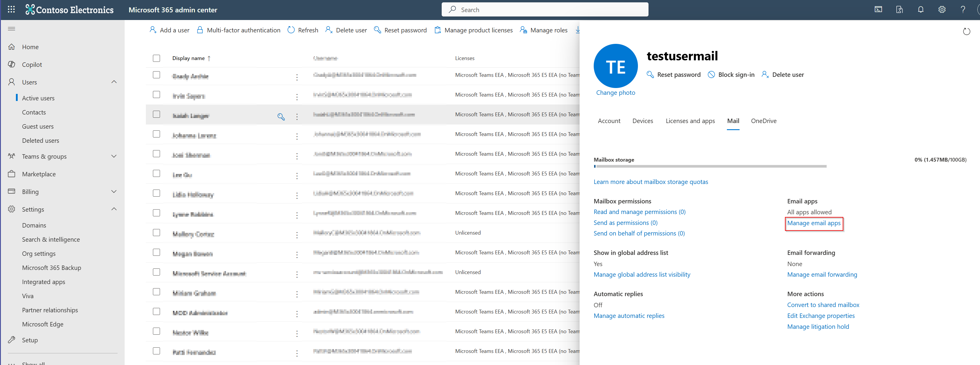Check the second user row checkbox
This screenshot has height=365, width=980.
(156, 95)
